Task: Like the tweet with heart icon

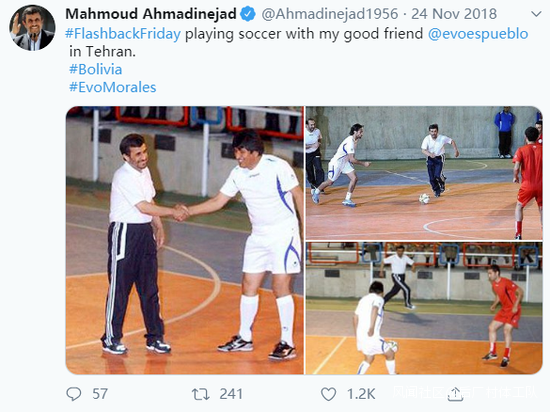Action: click(x=328, y=394)
